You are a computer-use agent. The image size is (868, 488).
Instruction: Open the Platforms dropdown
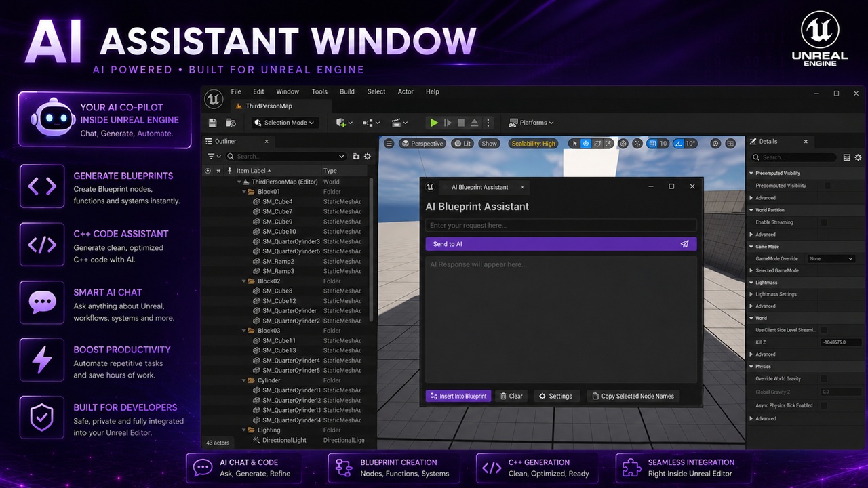click(532, 123)
